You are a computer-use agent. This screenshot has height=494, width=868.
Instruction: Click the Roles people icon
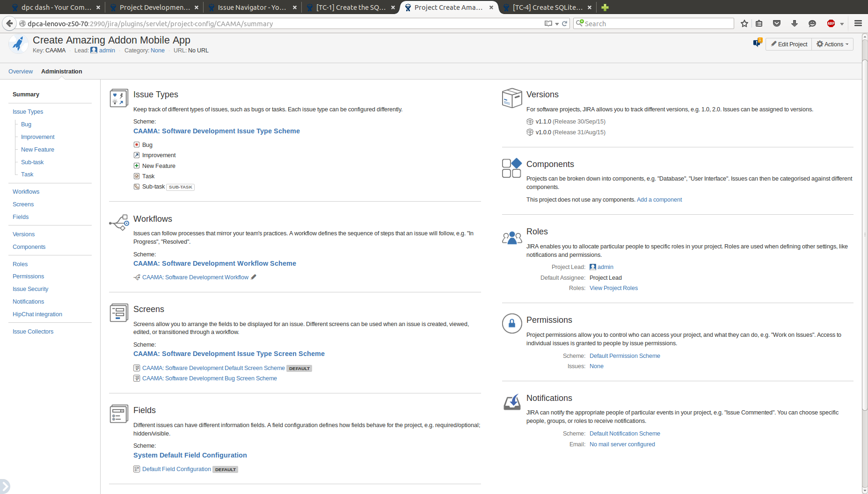[x=512, y=238]
